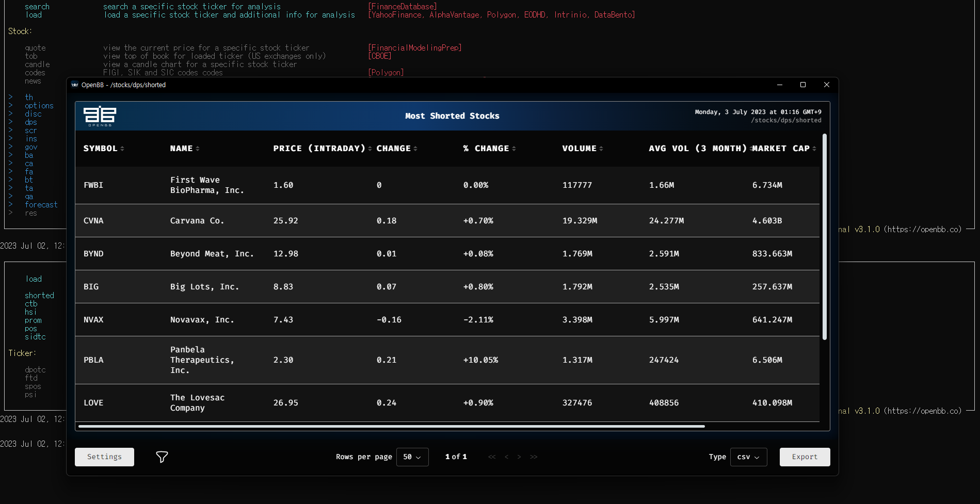Click 'dpotc' command in terminal
Screen dimensions: 980x504
pos(35,370)
